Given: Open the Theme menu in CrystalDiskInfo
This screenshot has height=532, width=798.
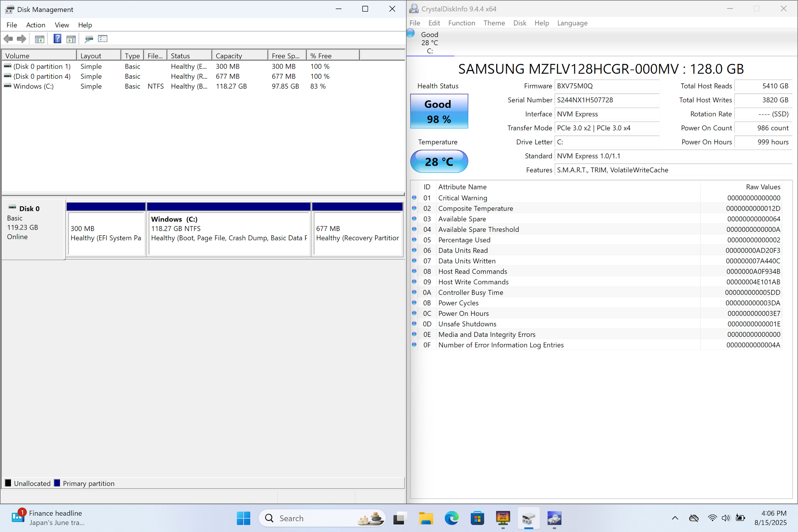Looking at the screenshot, I should click(494, 23).
